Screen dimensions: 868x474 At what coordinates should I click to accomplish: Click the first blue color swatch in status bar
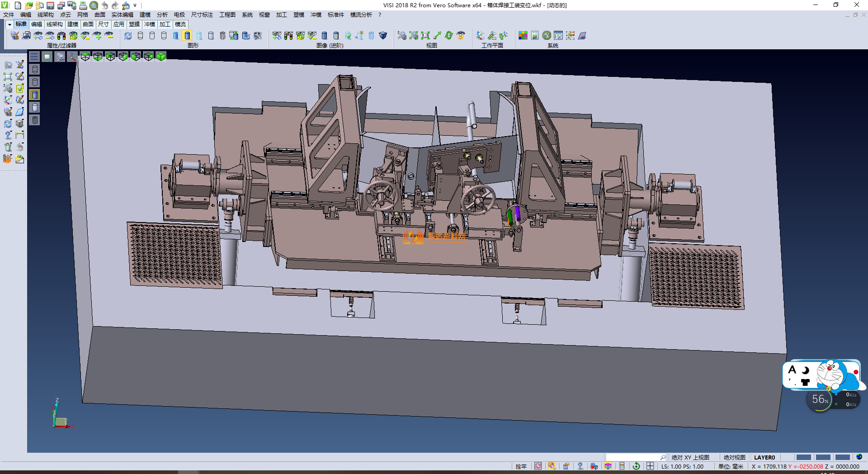click(803, 457)
